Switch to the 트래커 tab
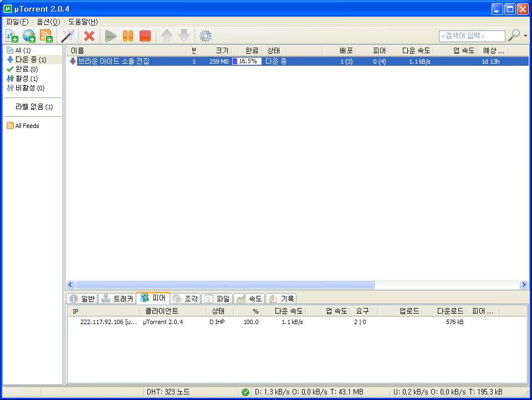This screenshot has height=400, width=532. 117,299
